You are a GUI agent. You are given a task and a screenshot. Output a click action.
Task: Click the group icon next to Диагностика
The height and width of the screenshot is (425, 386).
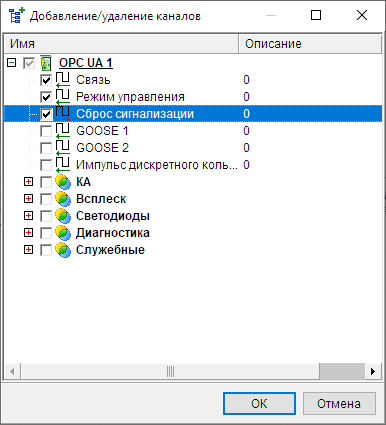tap(63, 233)
